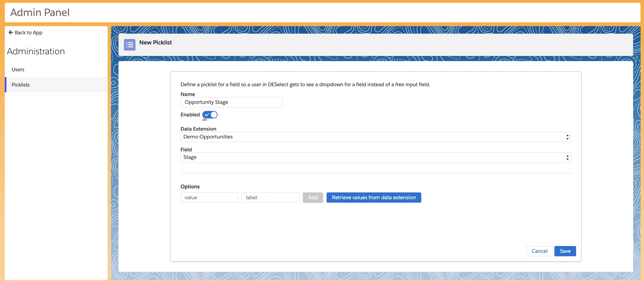This screenshot has width=644, height=281.
Task: Save the new picklist
Action: 565,251
